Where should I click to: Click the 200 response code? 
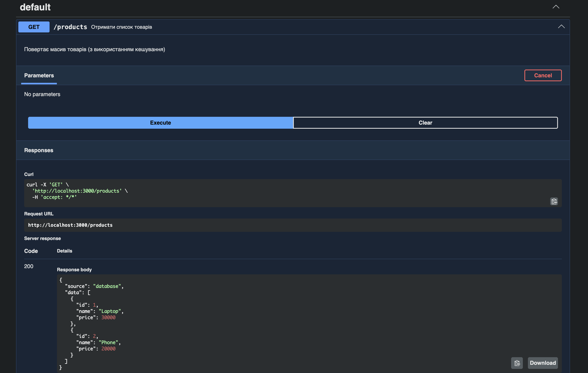click(29, 266)
